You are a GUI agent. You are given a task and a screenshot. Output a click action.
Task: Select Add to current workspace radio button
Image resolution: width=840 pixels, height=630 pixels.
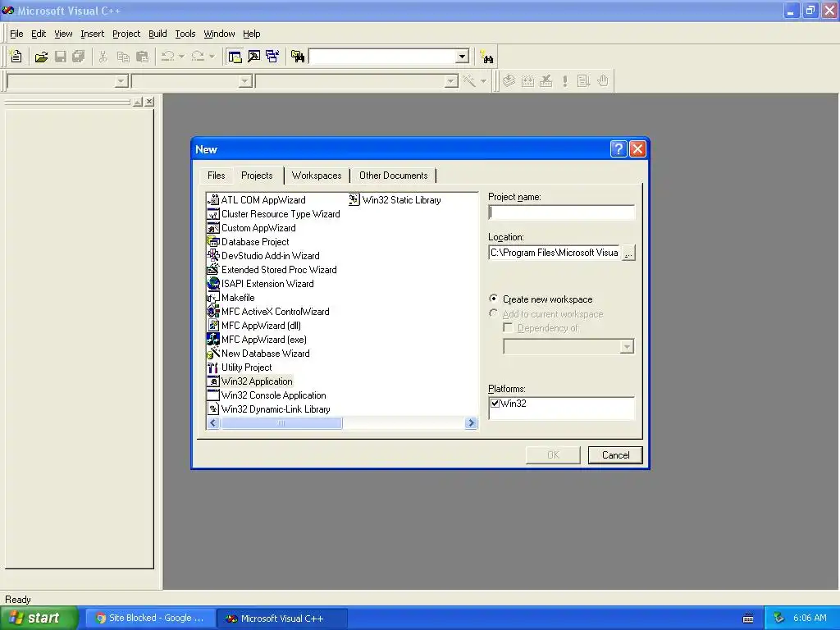493,313
